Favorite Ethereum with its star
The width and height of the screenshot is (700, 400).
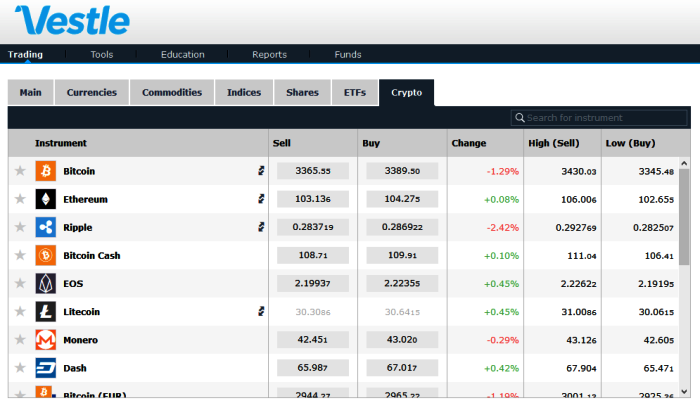[20, 199]
